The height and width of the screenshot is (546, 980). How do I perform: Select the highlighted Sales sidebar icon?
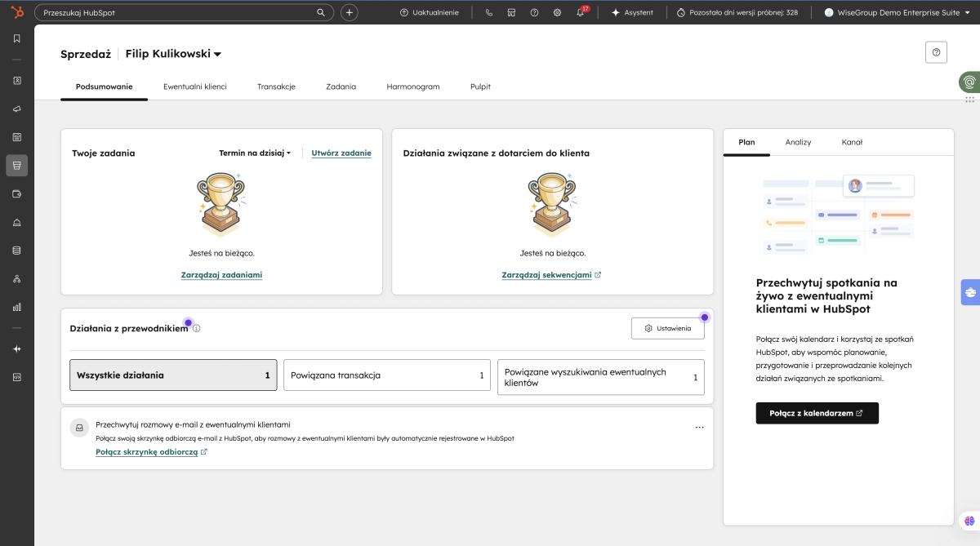coord(16,166)
